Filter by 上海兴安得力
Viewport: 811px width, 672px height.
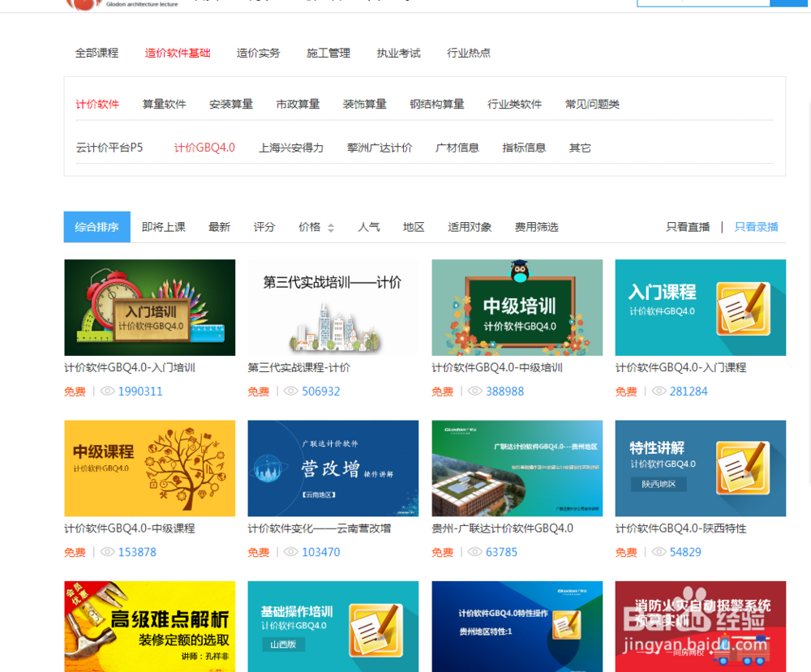(291, 148)
